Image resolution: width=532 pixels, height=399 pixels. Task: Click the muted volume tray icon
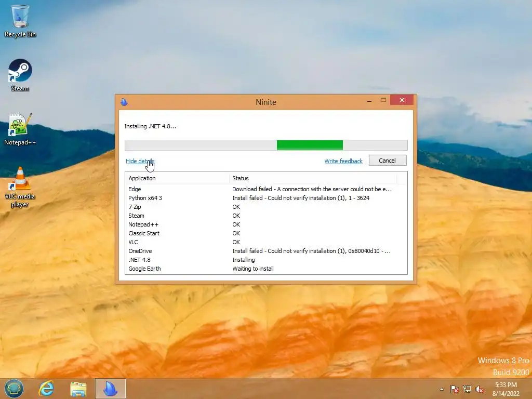click(480, 389)
